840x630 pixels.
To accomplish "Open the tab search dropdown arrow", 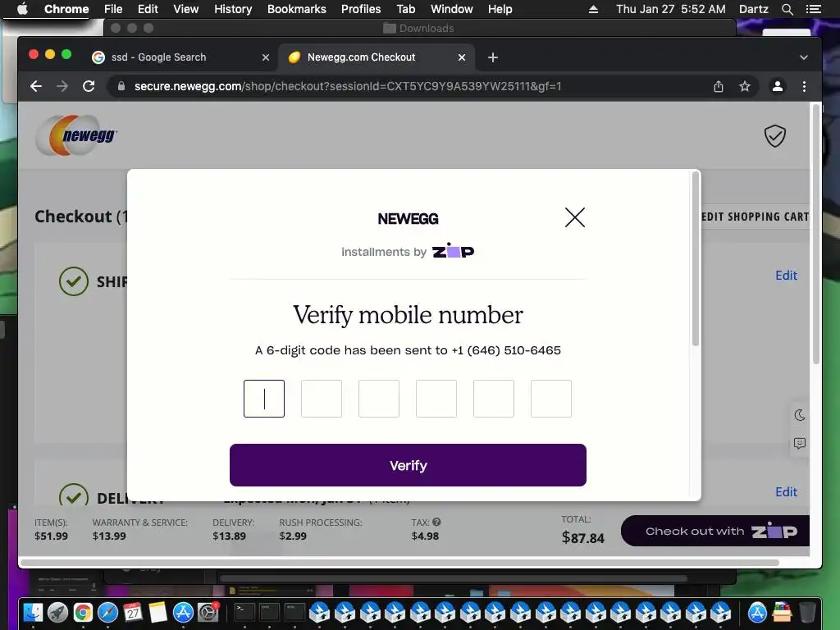I will tap(804, 57).
